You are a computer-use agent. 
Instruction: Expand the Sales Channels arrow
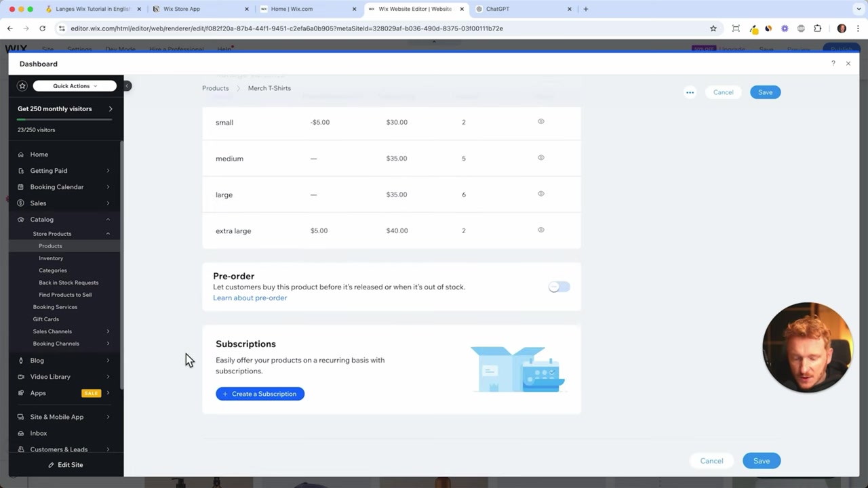[108, 331]
